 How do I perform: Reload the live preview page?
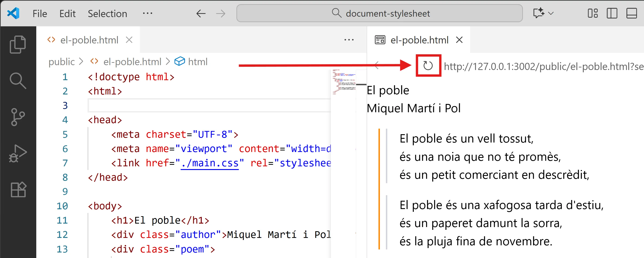(x=428, y=66)
